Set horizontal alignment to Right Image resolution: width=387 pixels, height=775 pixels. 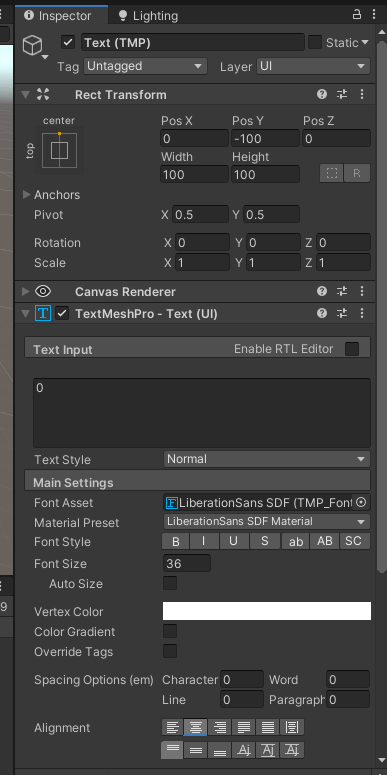pos(219,727)
